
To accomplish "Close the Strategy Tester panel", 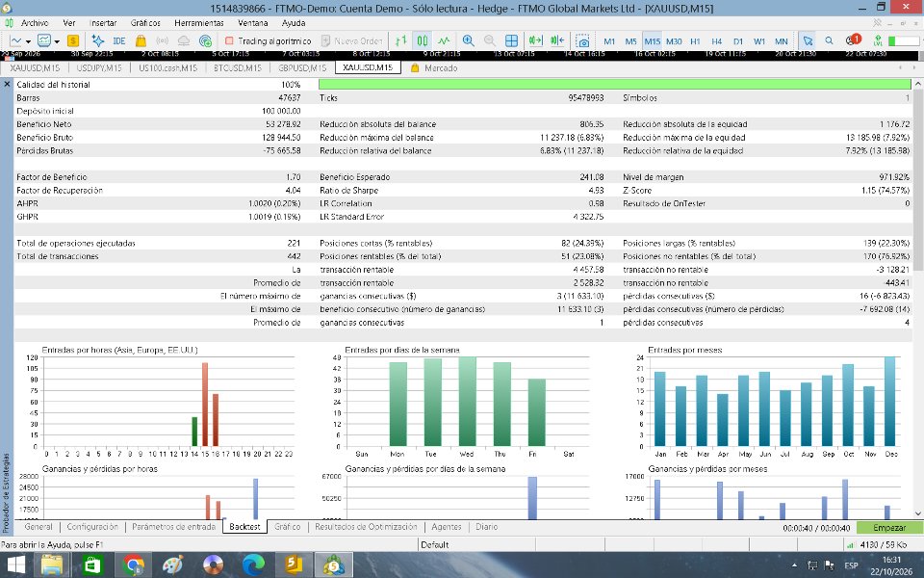I will [7, 85].
